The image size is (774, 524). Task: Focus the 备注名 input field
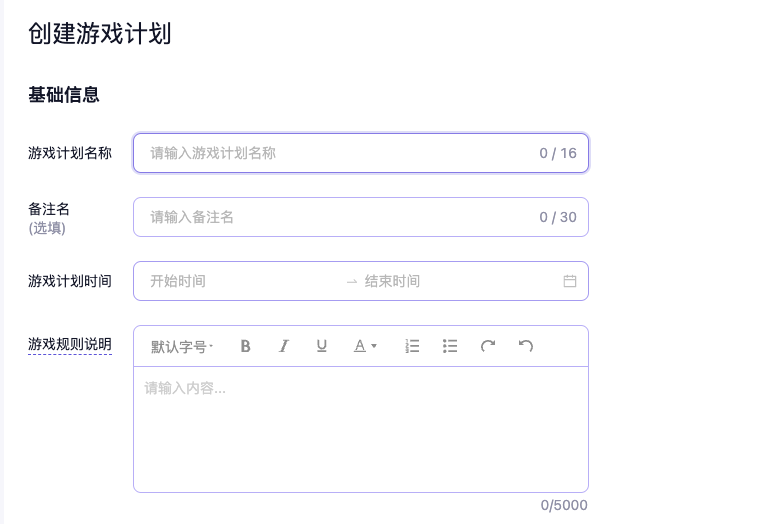coord(340,217)
